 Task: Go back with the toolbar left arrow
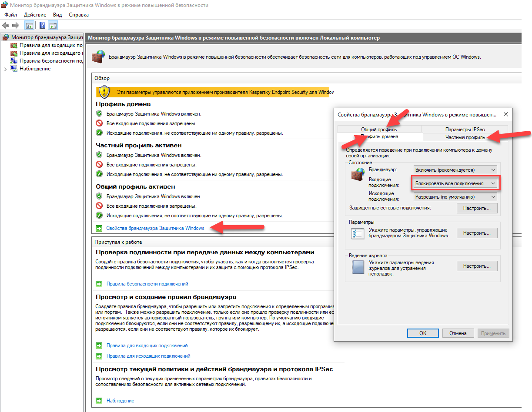6,25
